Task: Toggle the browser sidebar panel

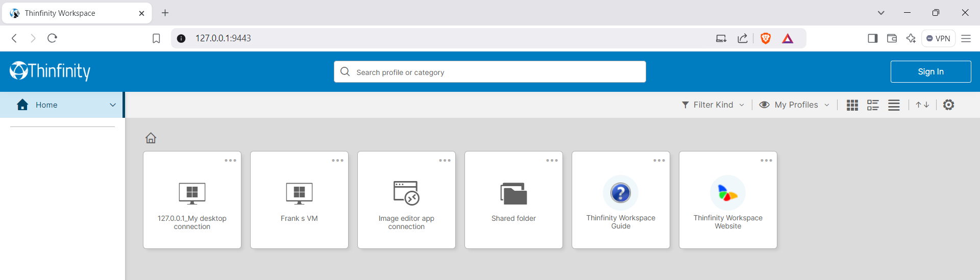Action: pyautogui.click(x=872, y=38)
